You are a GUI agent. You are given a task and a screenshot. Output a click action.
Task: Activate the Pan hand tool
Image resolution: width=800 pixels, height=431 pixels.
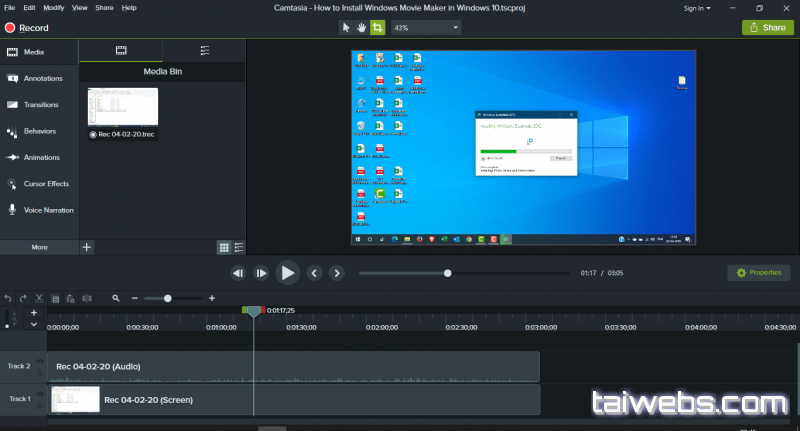click(360, 28)
